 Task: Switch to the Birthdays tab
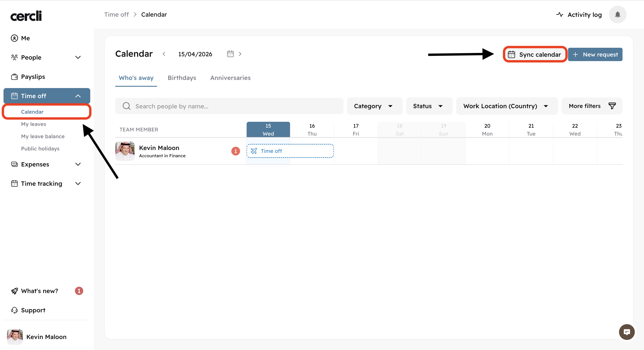click(182, 78)
